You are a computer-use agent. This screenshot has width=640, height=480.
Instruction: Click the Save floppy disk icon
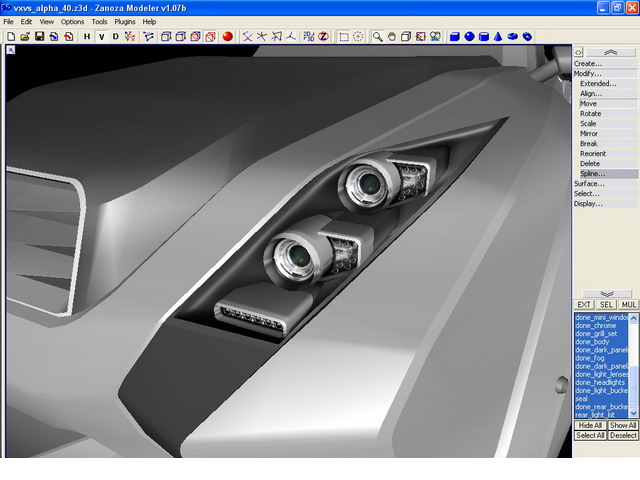(39, 36)
